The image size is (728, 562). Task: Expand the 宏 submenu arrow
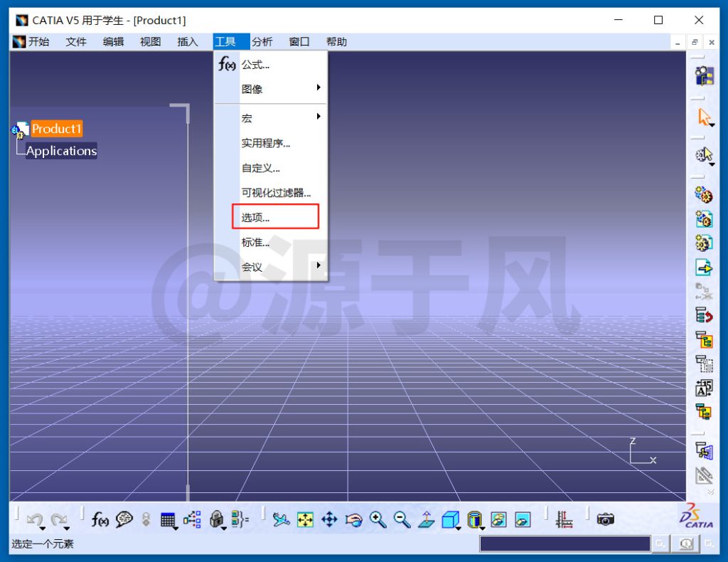click(x=318, y=116)
